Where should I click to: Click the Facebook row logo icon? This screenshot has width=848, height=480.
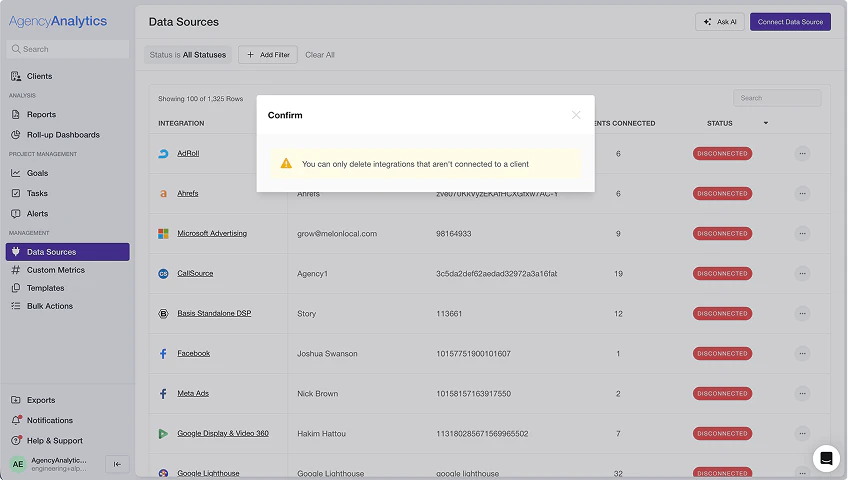(163, 354)
